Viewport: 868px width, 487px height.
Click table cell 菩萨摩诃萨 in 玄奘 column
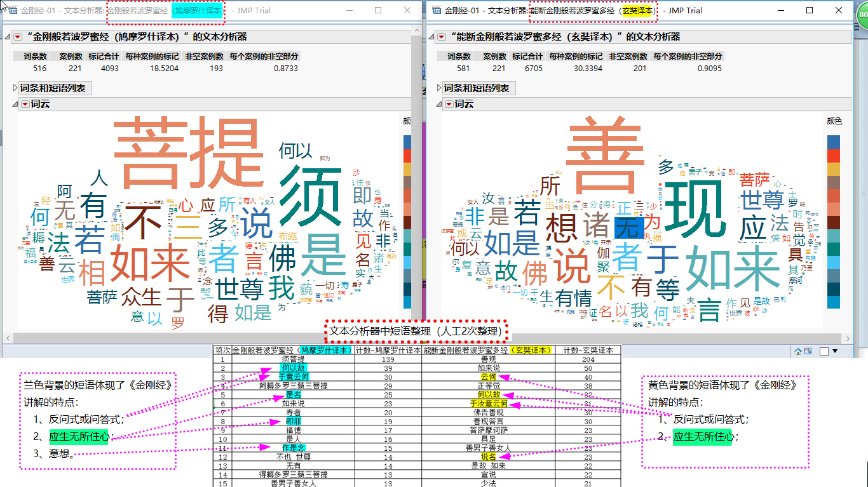point(488,430)
